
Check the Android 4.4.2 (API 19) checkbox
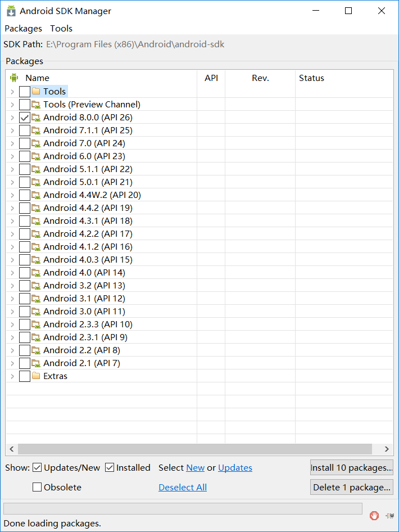pos(25,208)
